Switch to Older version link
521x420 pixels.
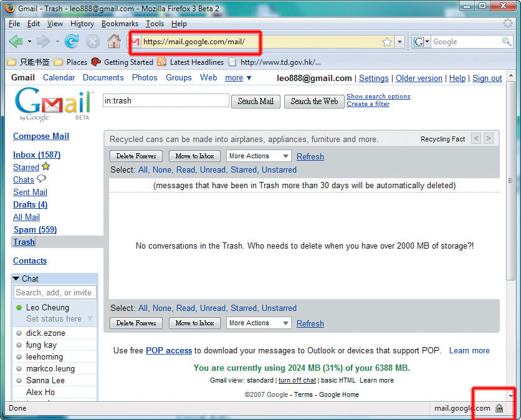[419, 78]
